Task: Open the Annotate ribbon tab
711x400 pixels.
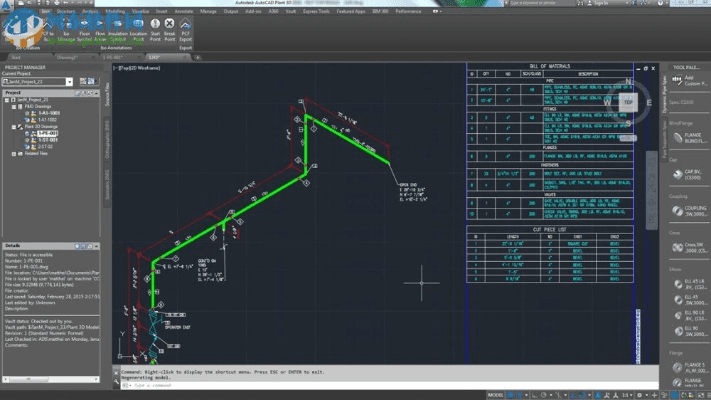Action: pos(184,10)
